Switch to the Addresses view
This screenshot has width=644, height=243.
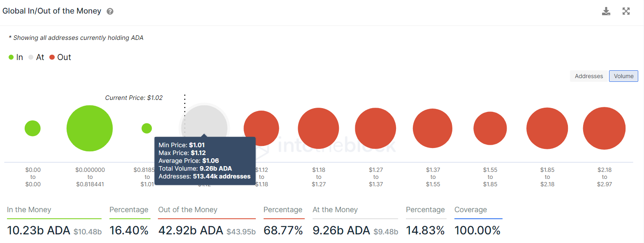[589, 76]
